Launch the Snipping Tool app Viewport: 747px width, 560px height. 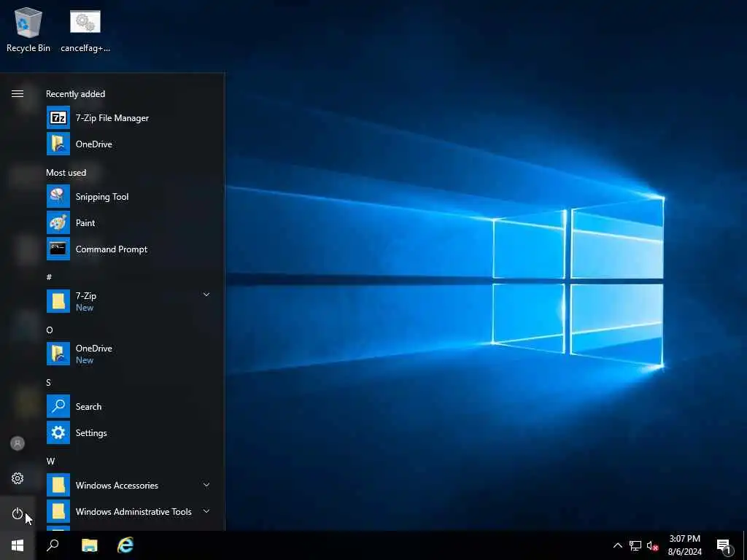point(128,197)
